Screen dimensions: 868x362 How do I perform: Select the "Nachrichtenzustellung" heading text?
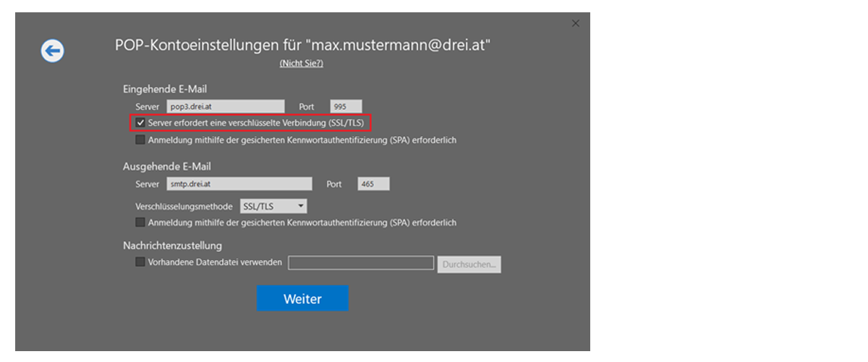pyautogui.click(x=172, y=245)
